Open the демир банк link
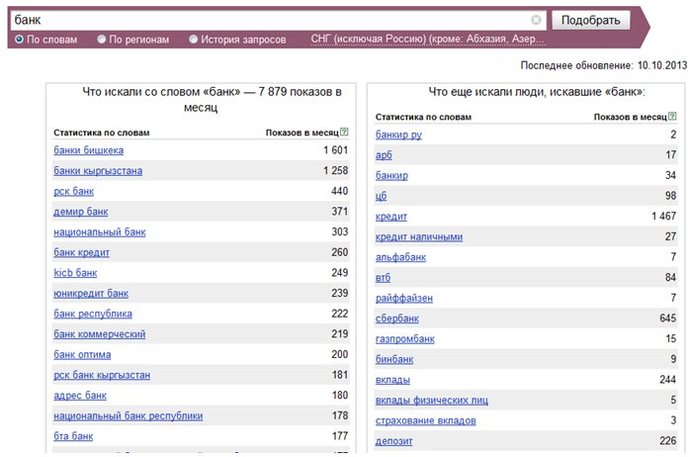 click(81, 212)
